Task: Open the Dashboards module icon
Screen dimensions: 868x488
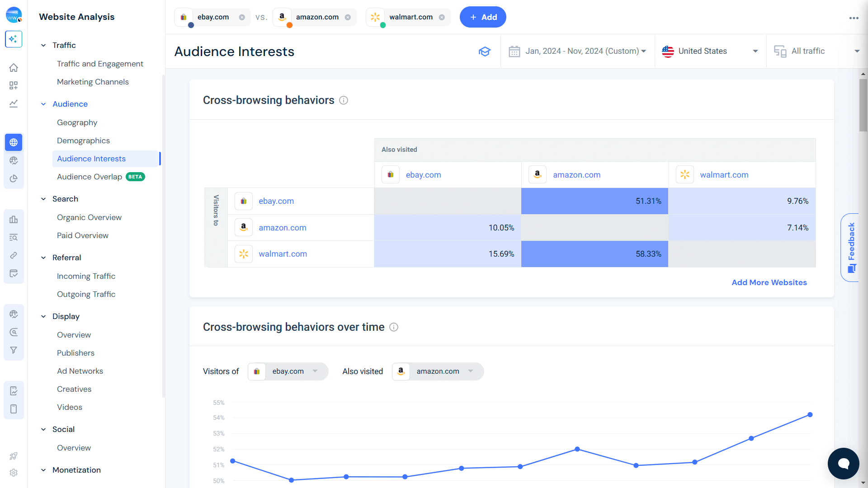Action: point(14,85)
